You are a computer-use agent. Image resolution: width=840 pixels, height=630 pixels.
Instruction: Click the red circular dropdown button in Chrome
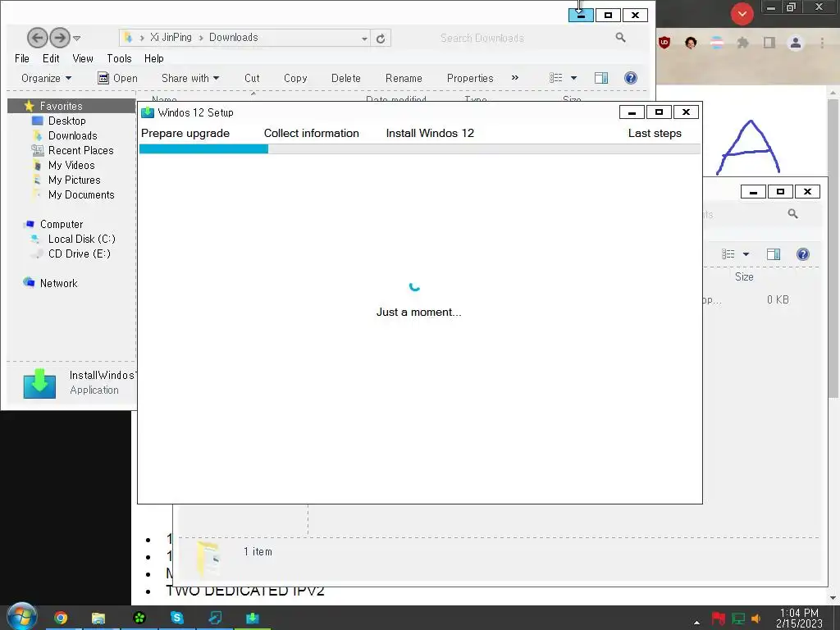coord(742,14)
